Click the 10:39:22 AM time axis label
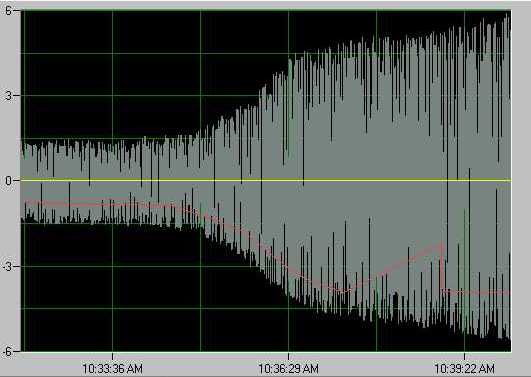Viewport: 531px width, 377px height. 464,368
